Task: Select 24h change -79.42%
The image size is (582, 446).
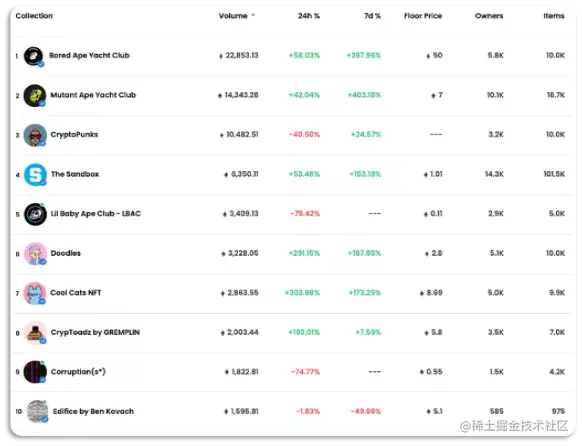Action: [305, 214]
